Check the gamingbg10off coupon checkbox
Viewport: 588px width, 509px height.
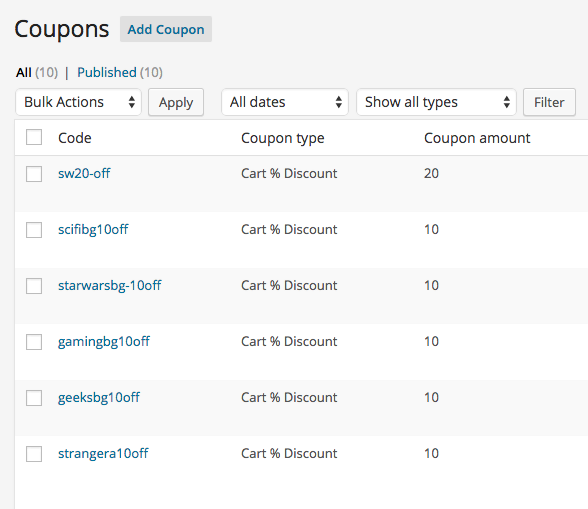click(x=34, y=342)
